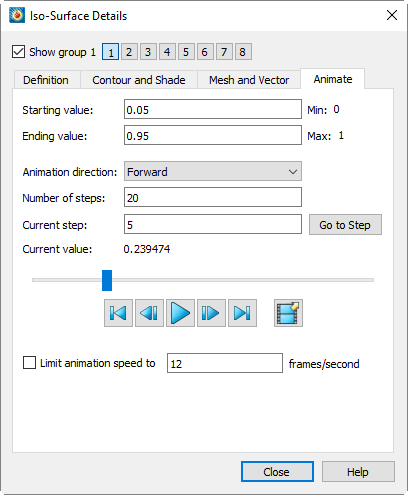Uncheck the Show group 1 checkbox

[x=18, y=52]
